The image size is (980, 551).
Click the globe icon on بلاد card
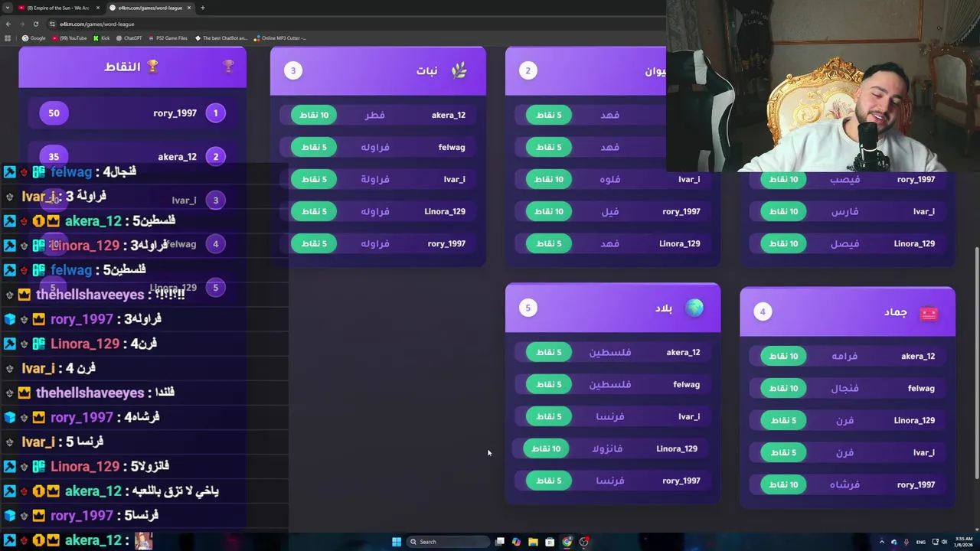(x=694, y=308)
